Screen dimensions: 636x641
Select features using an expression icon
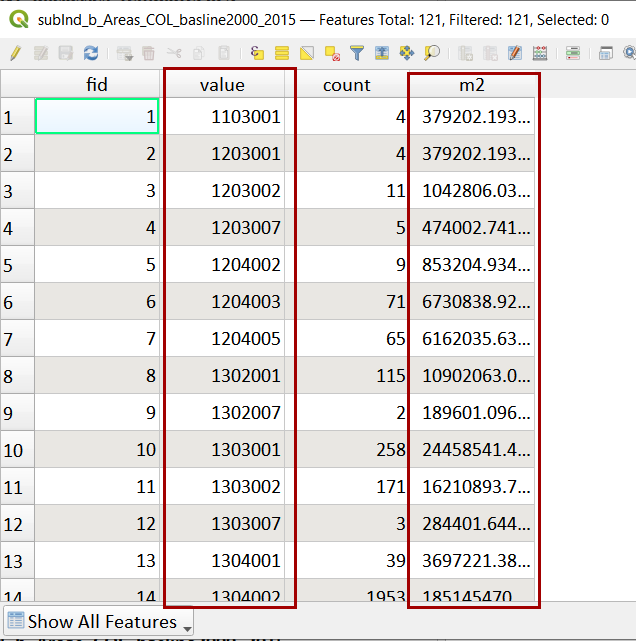(257, 53)
